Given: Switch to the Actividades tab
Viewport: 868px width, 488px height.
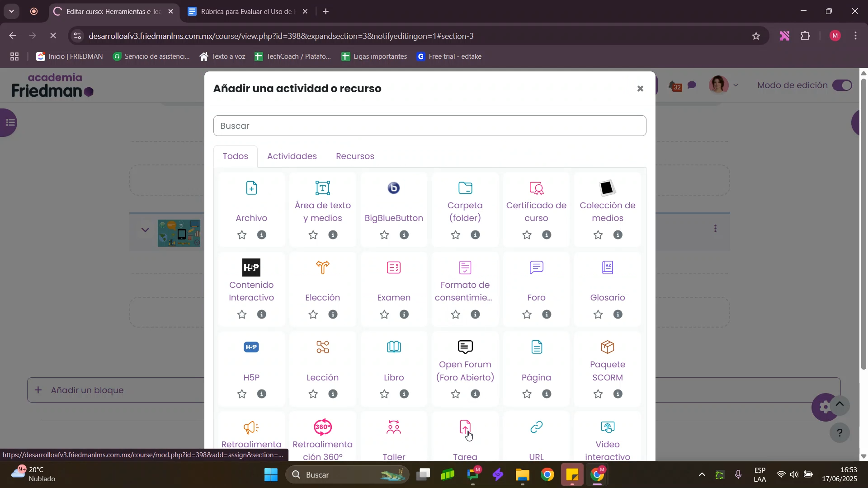Looking at the screenshot, I should [x=292, y=156].
